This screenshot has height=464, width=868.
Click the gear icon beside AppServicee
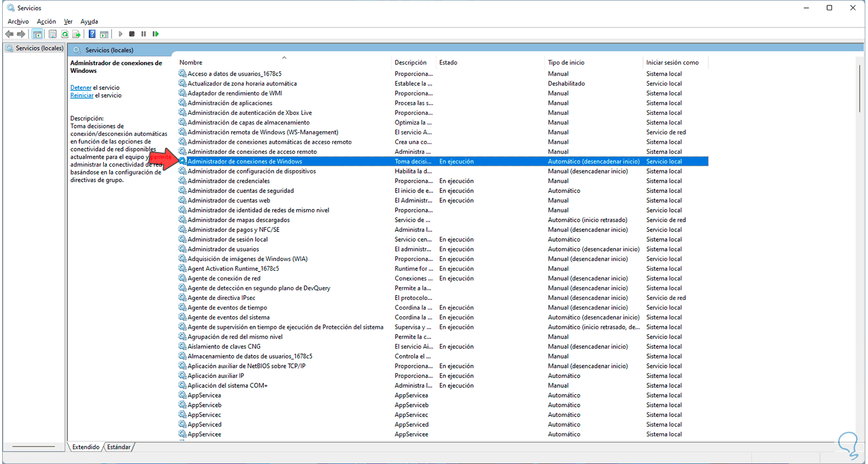click(182, 434)
